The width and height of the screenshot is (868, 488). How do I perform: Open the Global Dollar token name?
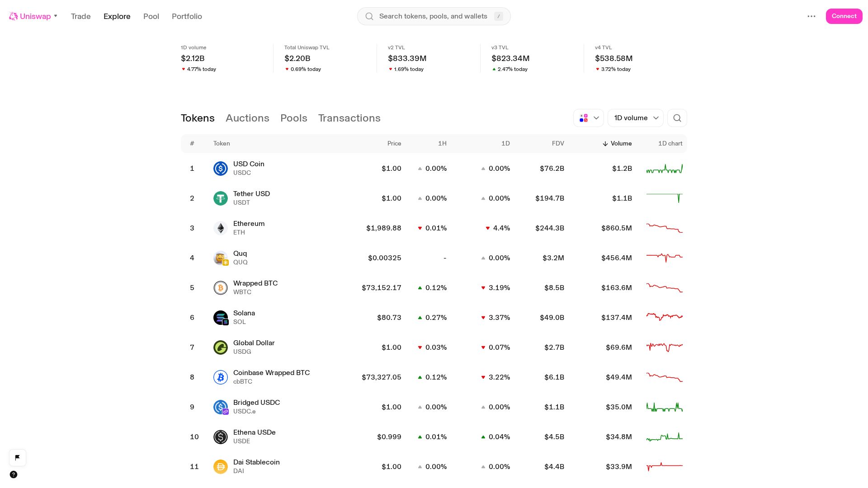click(x=254, y=343)
